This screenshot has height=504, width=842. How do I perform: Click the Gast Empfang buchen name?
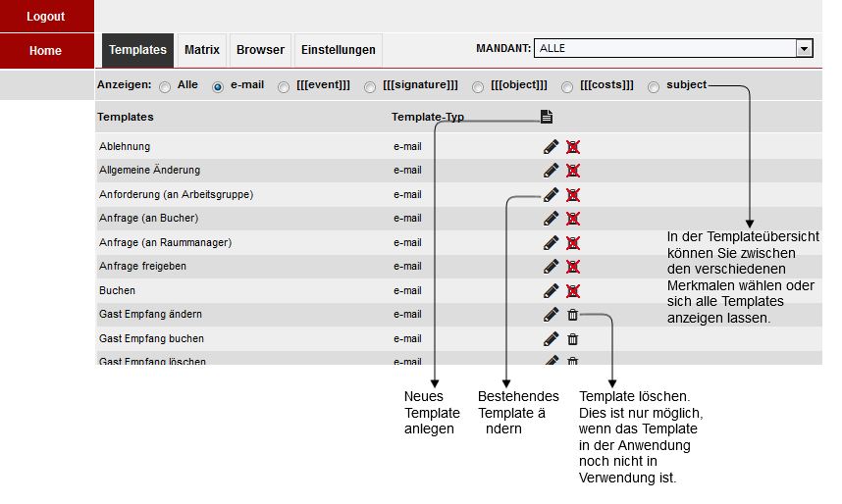click(151, 338)
